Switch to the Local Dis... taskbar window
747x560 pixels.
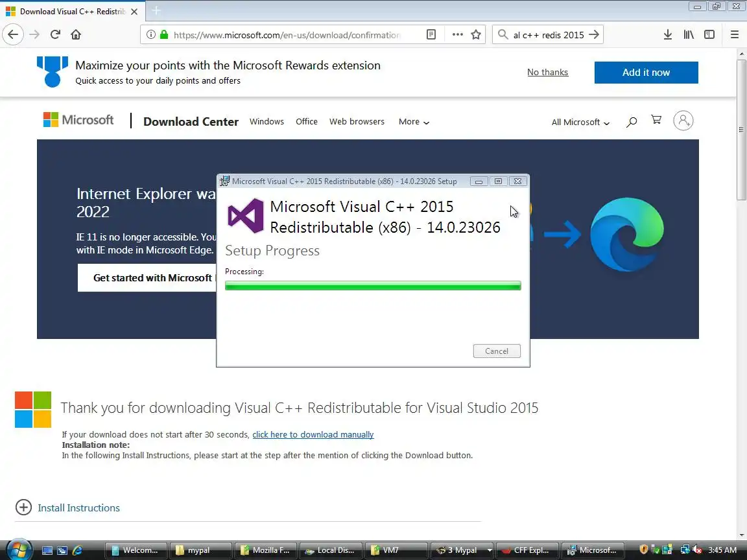tap(331, 550)
